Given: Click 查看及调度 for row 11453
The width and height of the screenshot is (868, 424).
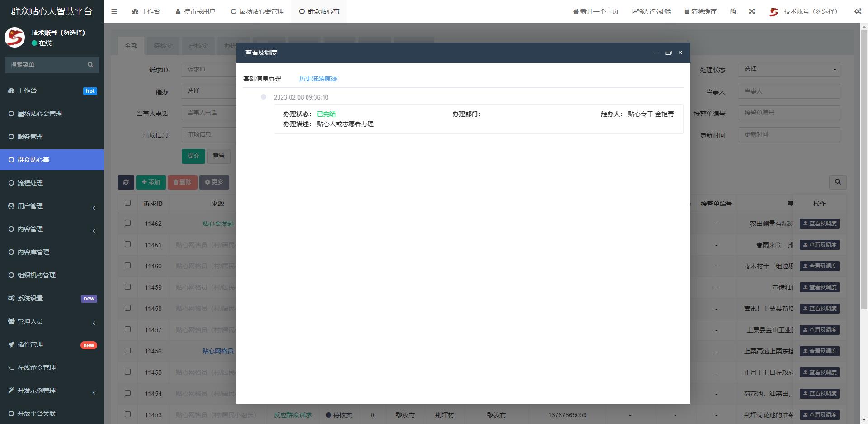Looking at the screenshot, I should click(x=819, y=415).
